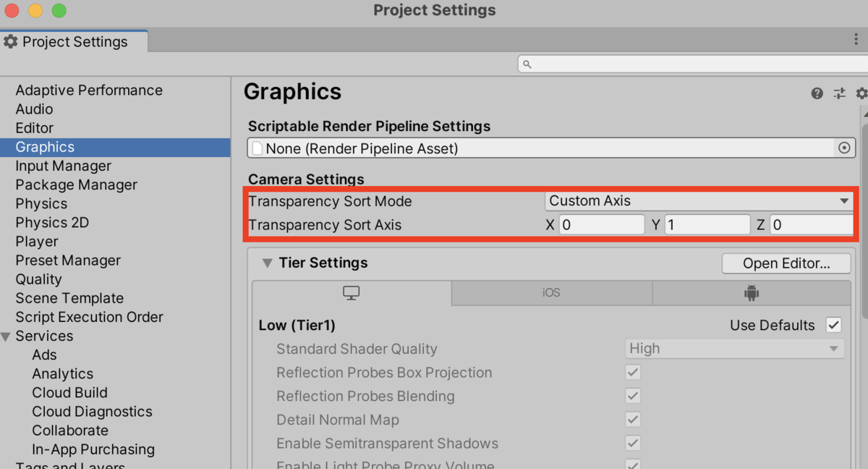
Task: Select Analytics under Services
Action: pyautogui.click(x=62, y=373)
